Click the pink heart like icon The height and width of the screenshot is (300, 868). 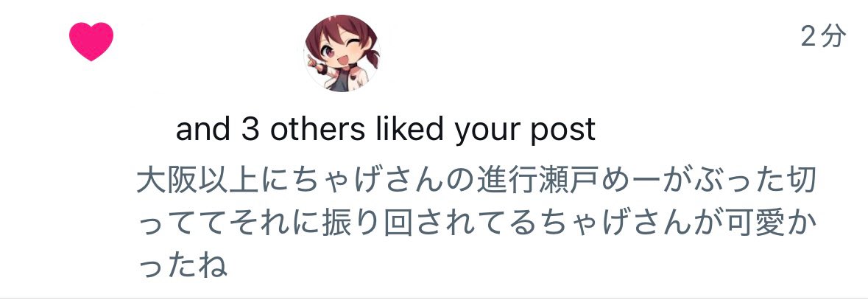coord(91,41)
